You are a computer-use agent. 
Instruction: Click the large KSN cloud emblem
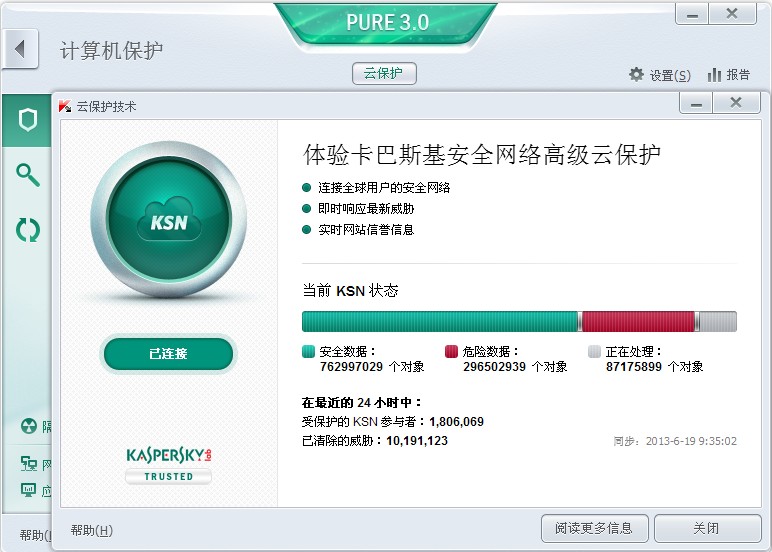(x=168, y=221)
